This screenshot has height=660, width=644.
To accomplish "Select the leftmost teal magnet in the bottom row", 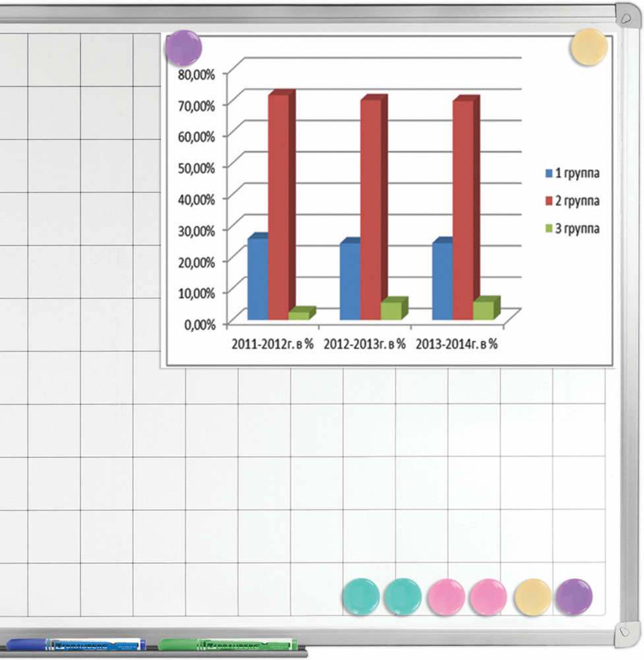I will tap(362, 596).
